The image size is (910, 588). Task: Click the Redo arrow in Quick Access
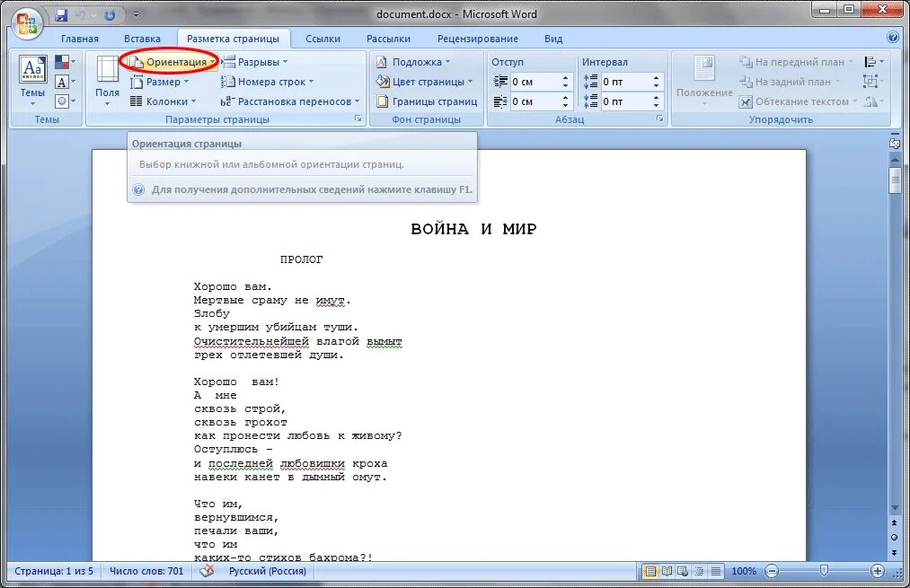[109, 15]
